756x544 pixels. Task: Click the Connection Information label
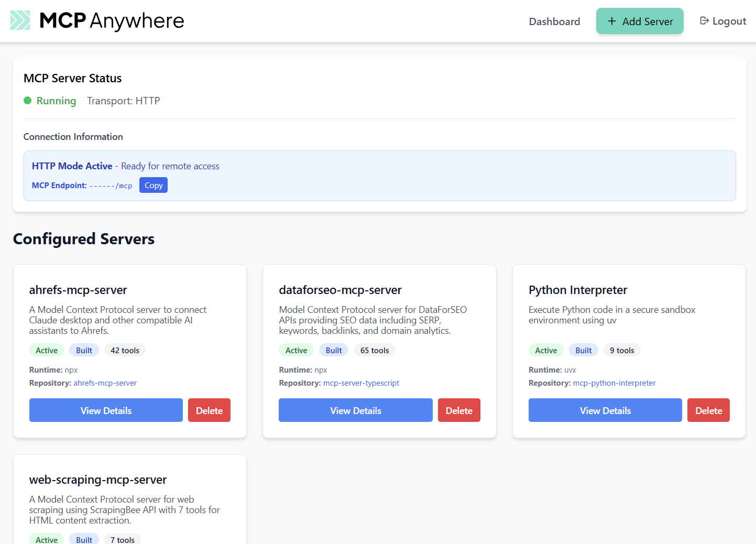tap(73, 137)
